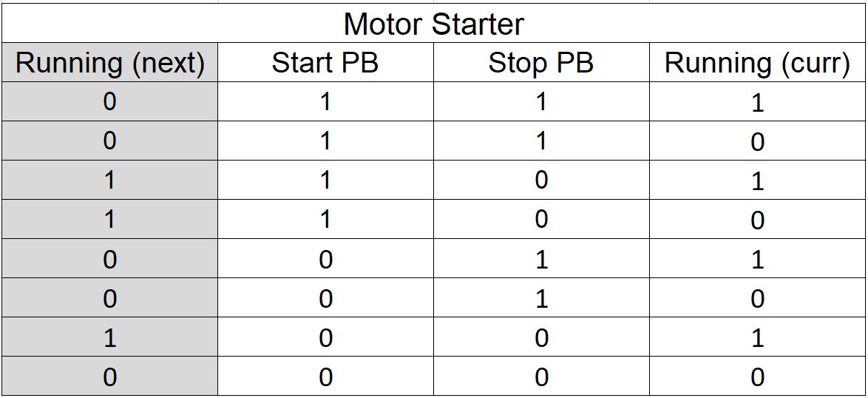Select first row Start PB value 1

click(325, 102)
